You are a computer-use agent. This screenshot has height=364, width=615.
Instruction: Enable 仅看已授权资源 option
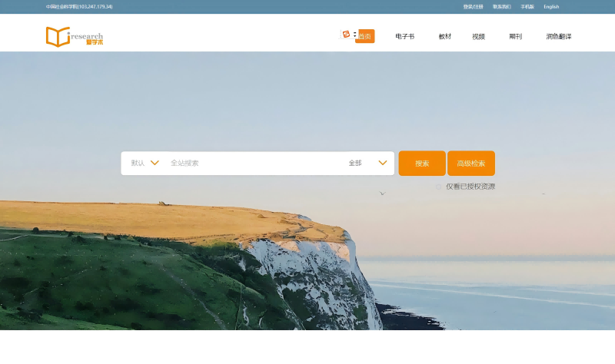pyautogui.click(x=439, y=187)
